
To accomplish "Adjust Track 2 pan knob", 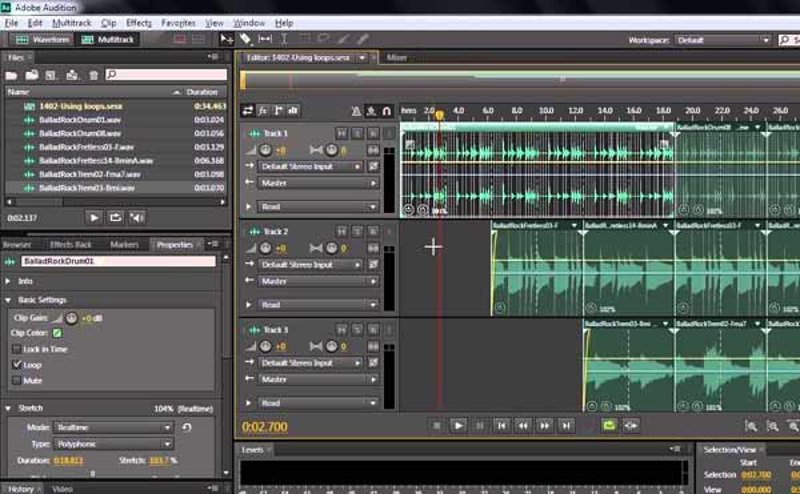I will tap(332, 248).
